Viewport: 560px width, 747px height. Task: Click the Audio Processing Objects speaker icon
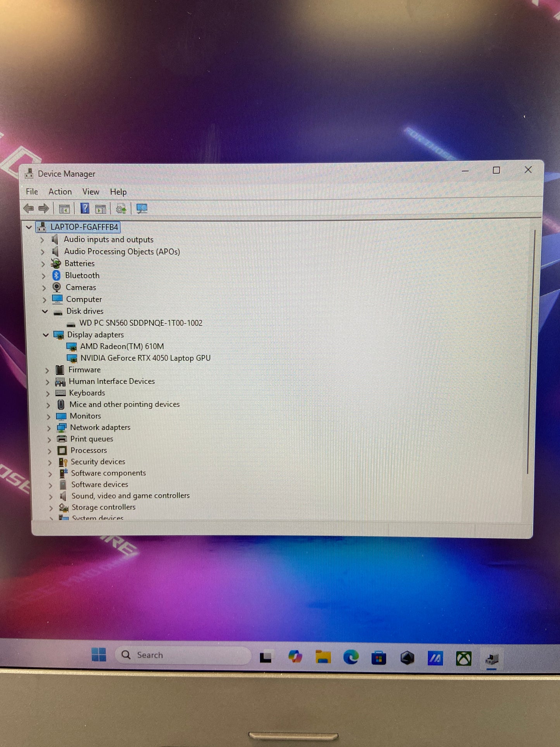coord(55,252)
